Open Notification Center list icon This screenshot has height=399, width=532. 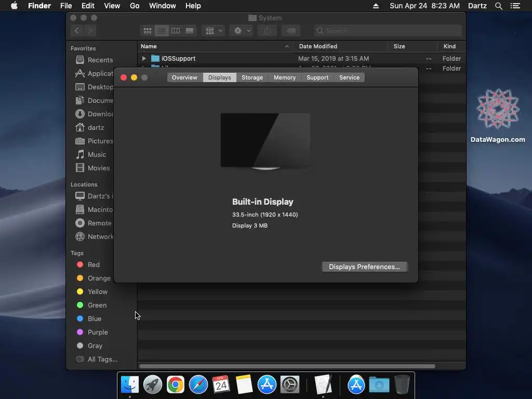tap(515, 6)
